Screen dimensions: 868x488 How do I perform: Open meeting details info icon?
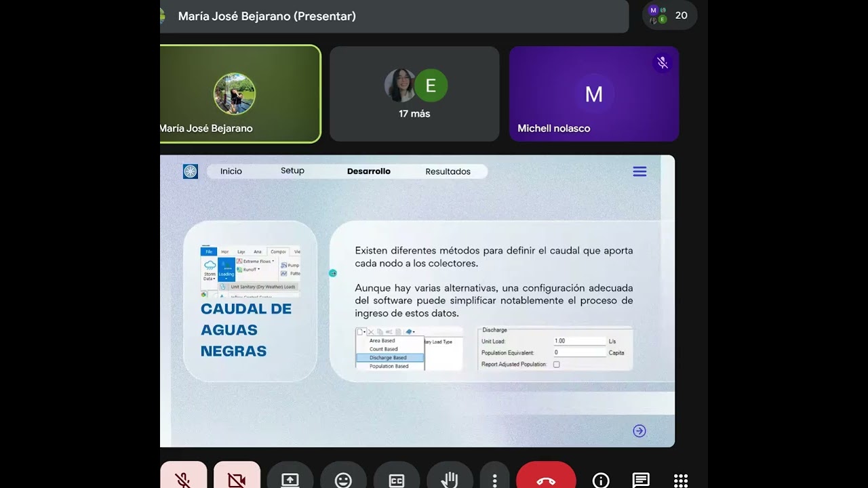[x=601, y=481]
